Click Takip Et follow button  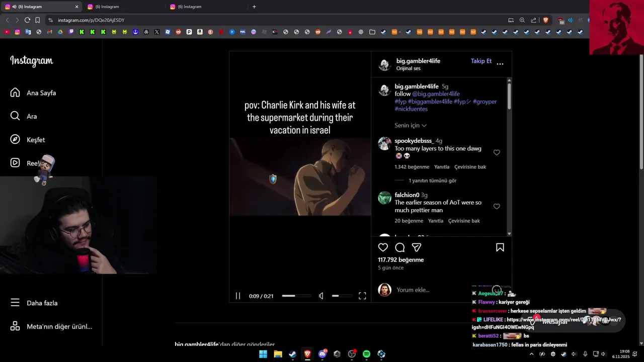[481, 61]
